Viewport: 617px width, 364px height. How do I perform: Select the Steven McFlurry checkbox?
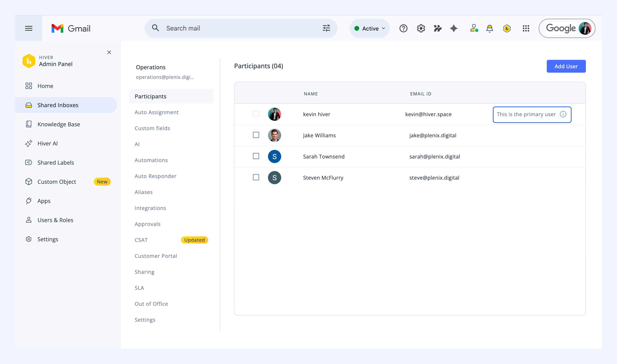(256, 177)
